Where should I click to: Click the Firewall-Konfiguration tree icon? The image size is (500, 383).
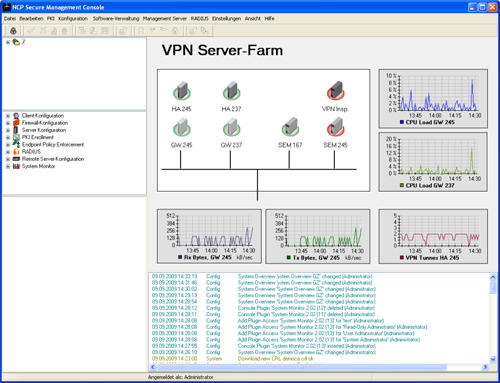click(16, 123)
